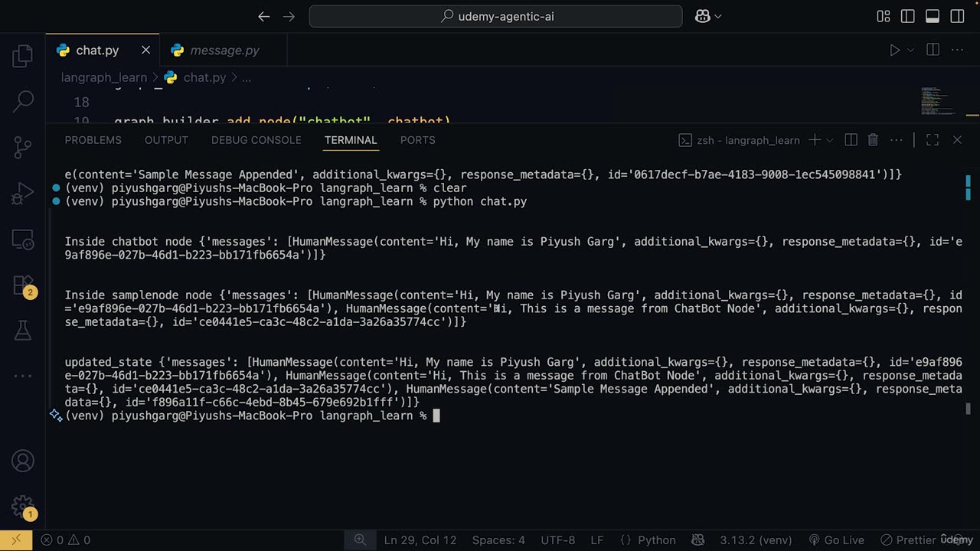Switch to the message.py tab
This screenshot has width=980, height=551.
[x=224, y=50]
